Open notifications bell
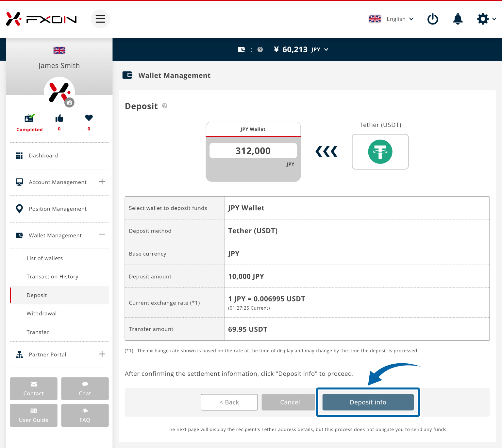Viewport: 502px width, 448px height. (458, 19)
